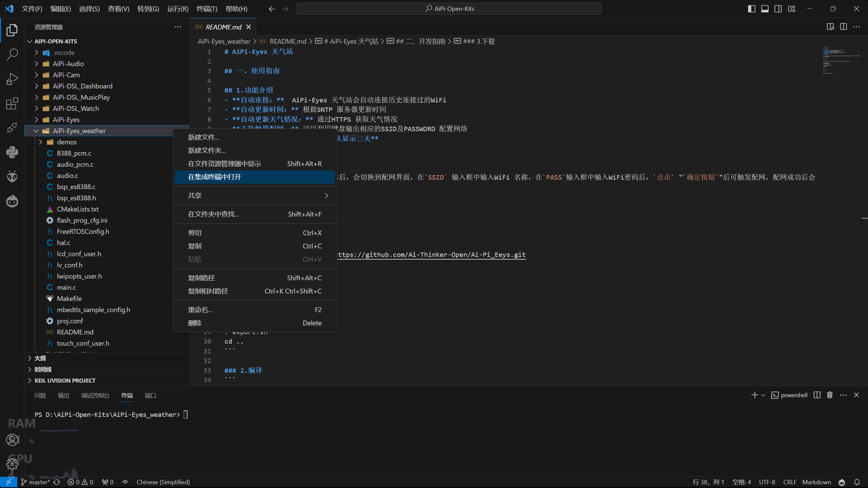This screenshot has height=488, width=868.
Task: Switch to the 调试控制台 panel tab
Action: pyautogui.click(x=95, y=395)
